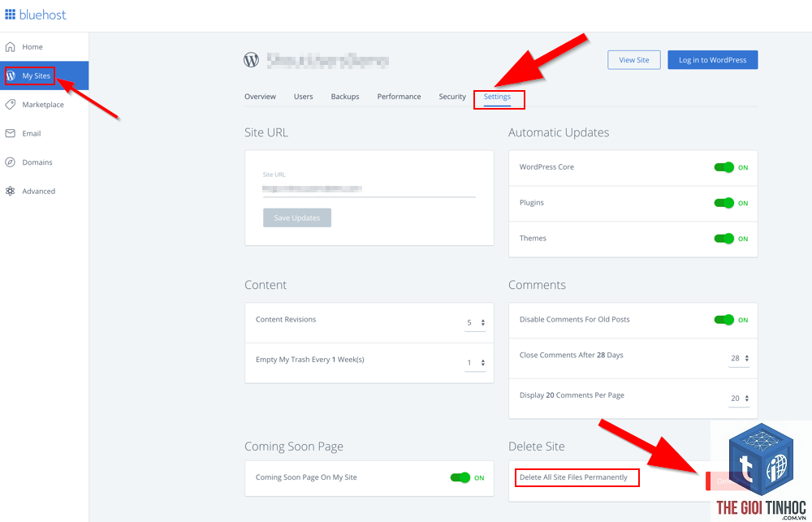Image resolution: width=812 pixels, height=522 pixels.
Task: Click the Save Updates button
Action: pyautogui.click(x=296, y=218)
